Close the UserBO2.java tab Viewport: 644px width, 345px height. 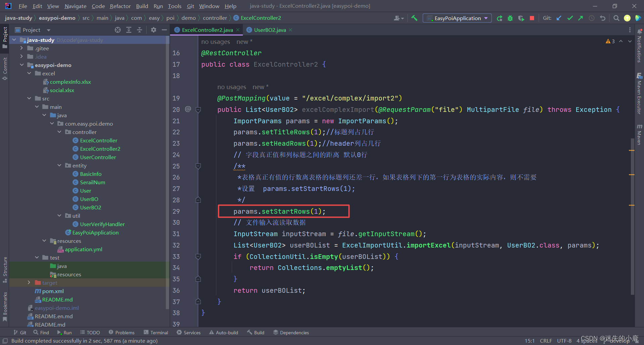[x=290, y=30]
